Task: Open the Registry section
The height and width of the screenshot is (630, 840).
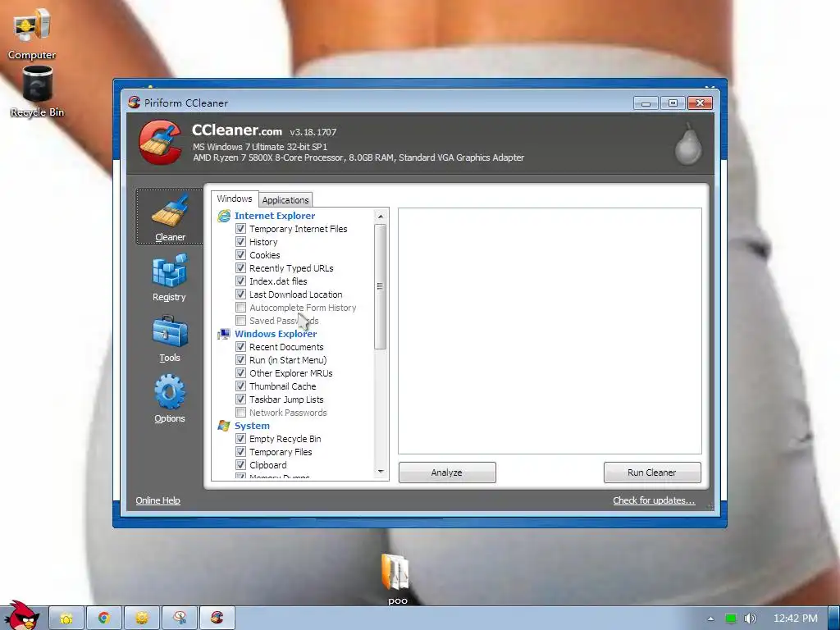Action: pos(169,277)
